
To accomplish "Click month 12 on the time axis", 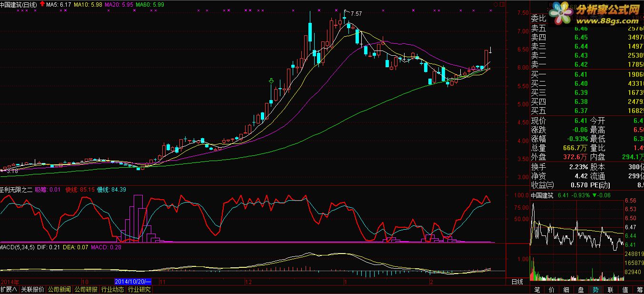I will [248, 282].
